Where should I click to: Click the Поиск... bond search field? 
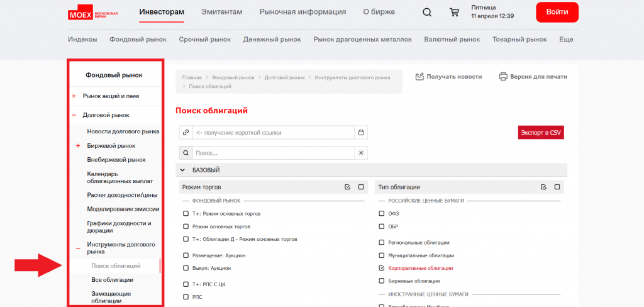point(274,153)
